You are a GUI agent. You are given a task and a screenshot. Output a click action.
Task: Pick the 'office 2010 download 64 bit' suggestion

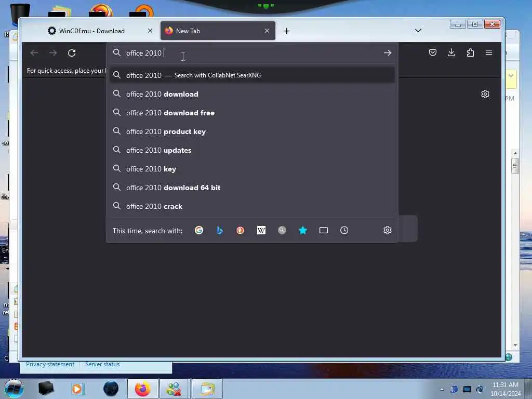click(x=252, y=187)
